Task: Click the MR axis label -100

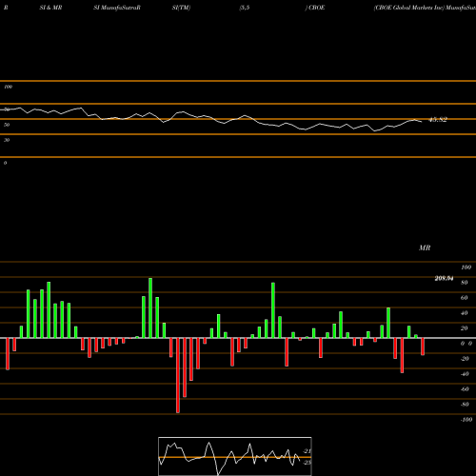Action: (x=466, y=420)
